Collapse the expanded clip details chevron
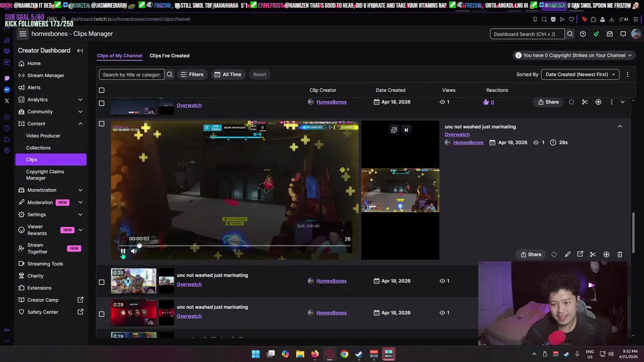The height and width of the screenshot is (362, 644). (x=620, y=126)
